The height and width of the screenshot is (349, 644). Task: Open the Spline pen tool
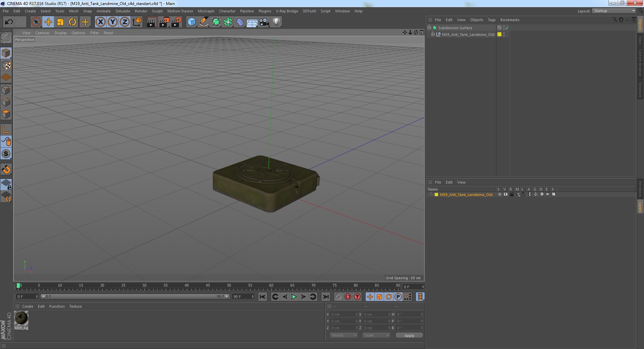(204, 22)
